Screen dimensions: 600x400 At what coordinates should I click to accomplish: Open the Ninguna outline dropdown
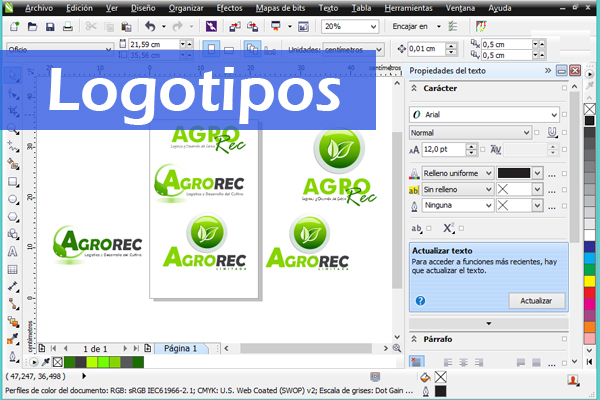pos(489,206)
